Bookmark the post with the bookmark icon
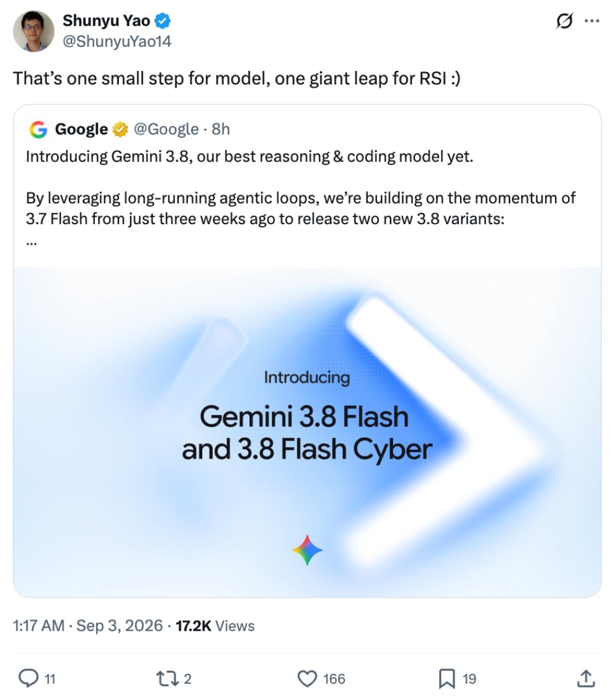 [x=447, y=678]
